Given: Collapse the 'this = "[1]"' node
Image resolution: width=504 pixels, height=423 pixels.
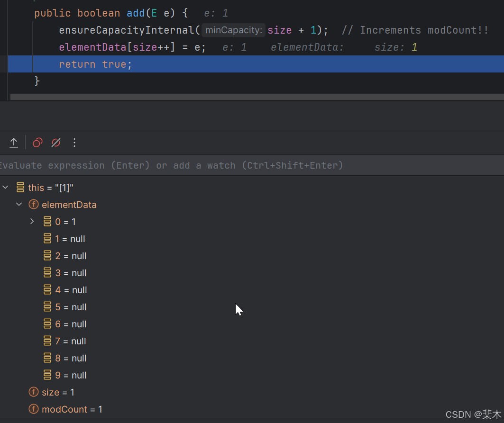Looking at the screenshot, I should click(6, 187).
